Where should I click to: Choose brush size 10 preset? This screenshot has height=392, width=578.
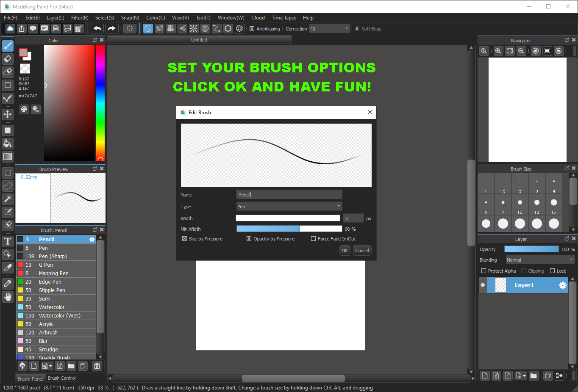click(x=520, y=205)
